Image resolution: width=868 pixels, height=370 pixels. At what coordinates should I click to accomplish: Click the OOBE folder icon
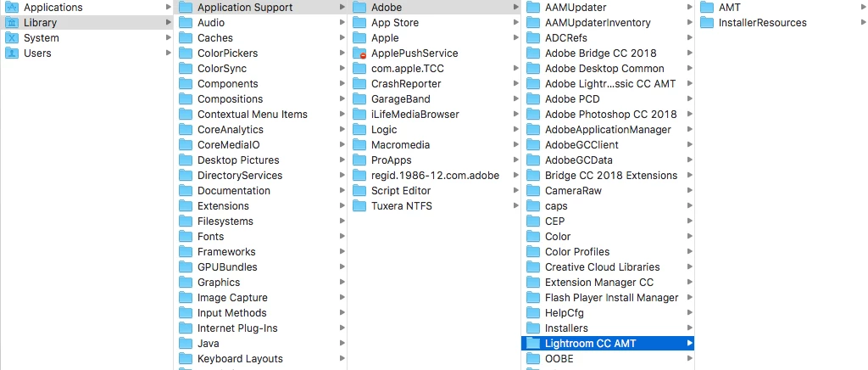pos(534,359)
